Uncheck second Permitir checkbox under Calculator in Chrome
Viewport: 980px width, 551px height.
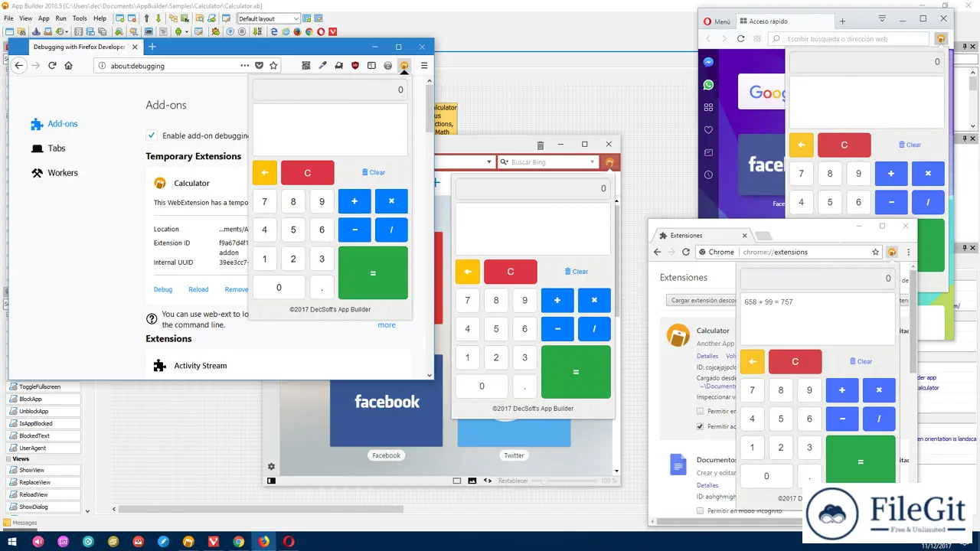click(700, 426)
